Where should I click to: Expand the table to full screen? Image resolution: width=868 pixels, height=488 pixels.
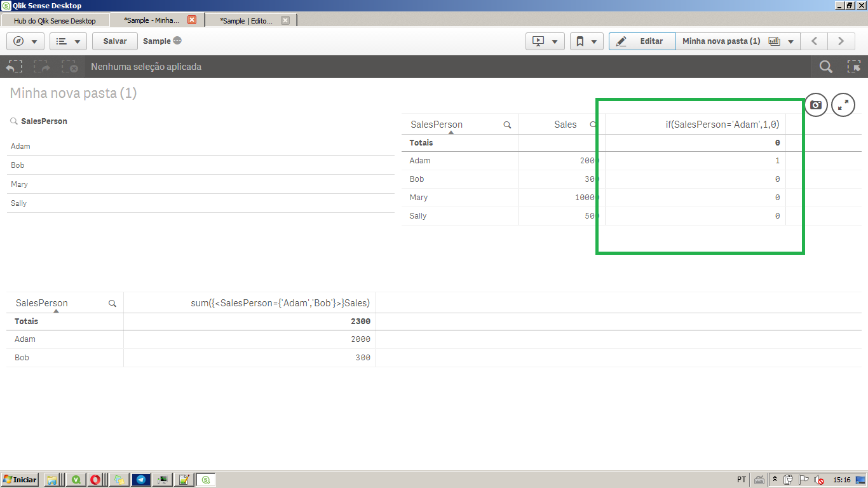click(843, 105)
